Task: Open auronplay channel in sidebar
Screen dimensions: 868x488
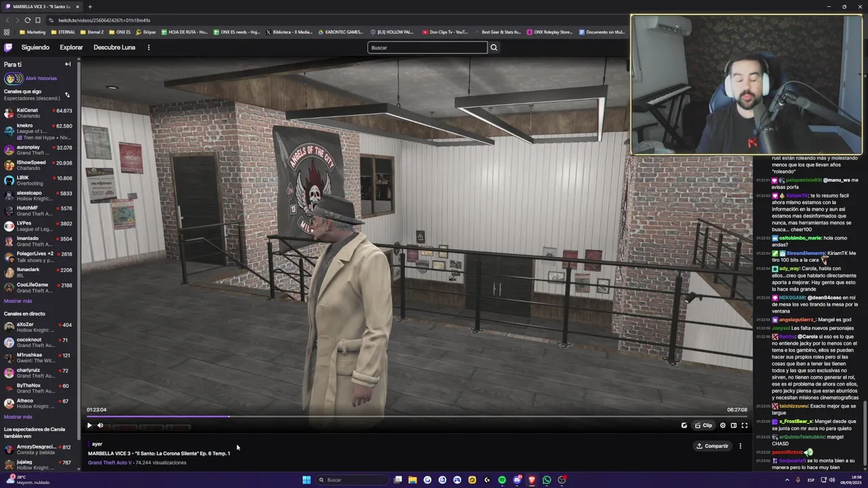Action: coord(39,150)
